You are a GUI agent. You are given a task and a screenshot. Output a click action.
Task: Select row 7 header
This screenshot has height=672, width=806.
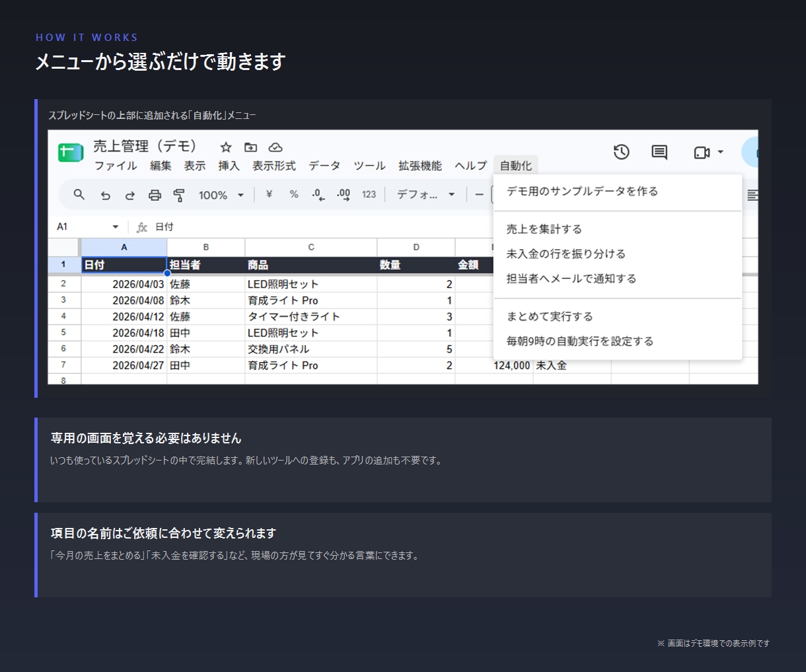coord(64,365)
